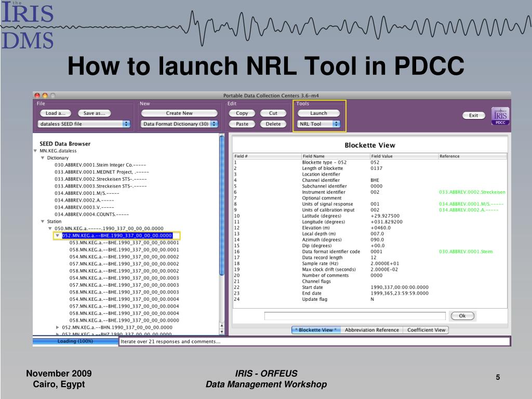Click the Create New button
Image resolution: width=532 pixels, height=399 pixels.
click(x=179, y=113)
